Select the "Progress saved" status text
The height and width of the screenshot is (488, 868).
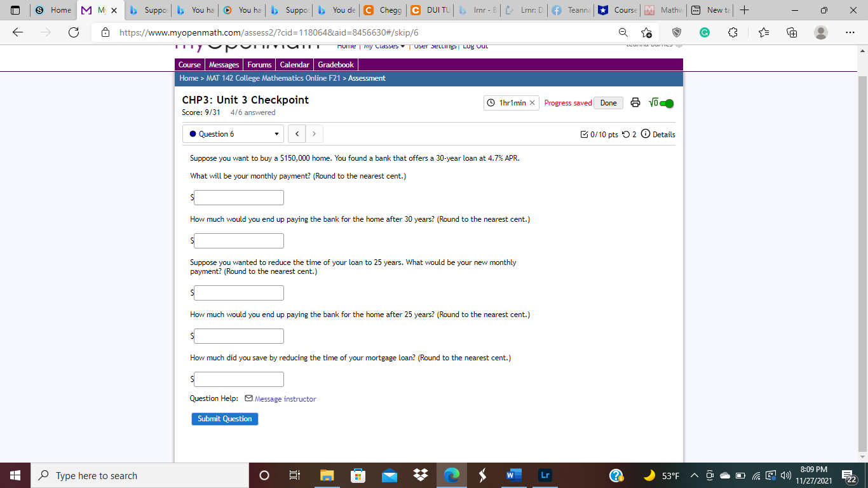pos(568,103)
